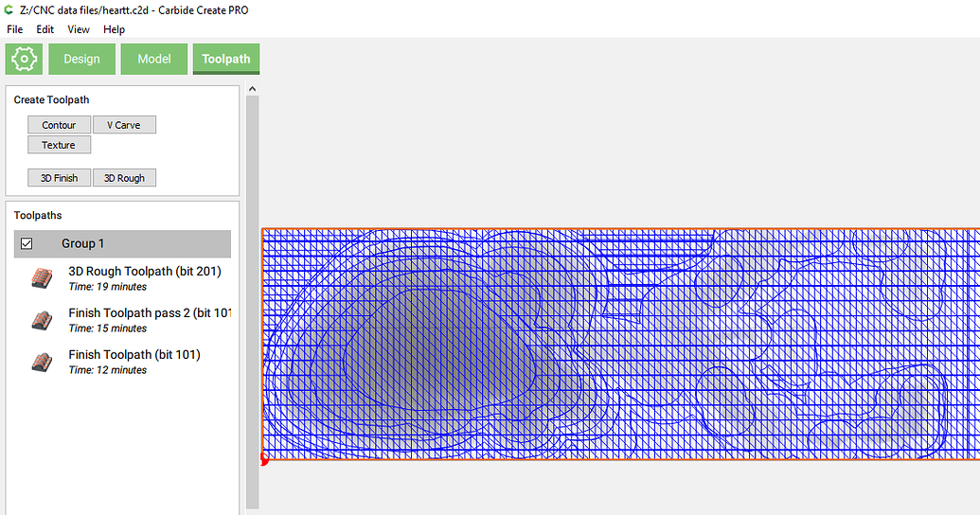Click the sidebar vertical scrollbar track
The width and height of the screenshot is (980, 515).
pos(252,303)
